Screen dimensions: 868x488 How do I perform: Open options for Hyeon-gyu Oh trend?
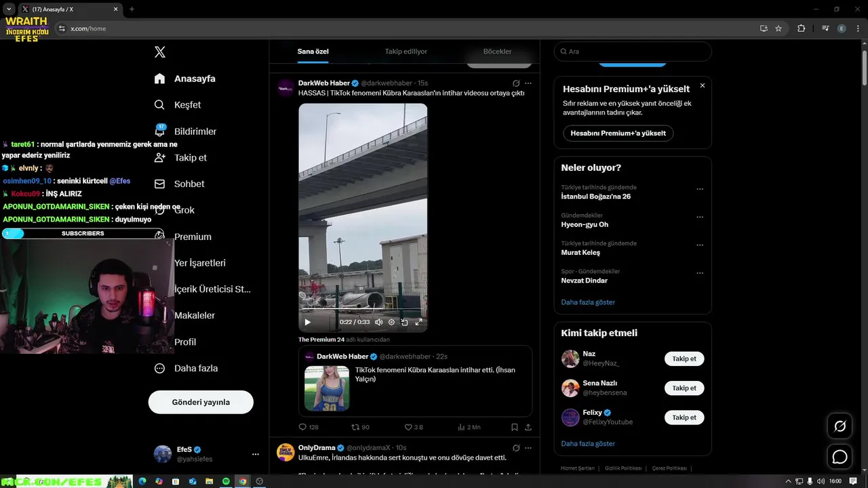[x=700, y=217]
